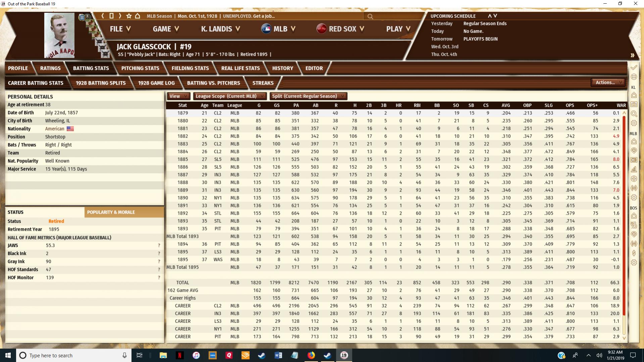Click the dollar sign finances icon under BOS
The width and height of the screenshot is (644, 362).
click(634, 253)
